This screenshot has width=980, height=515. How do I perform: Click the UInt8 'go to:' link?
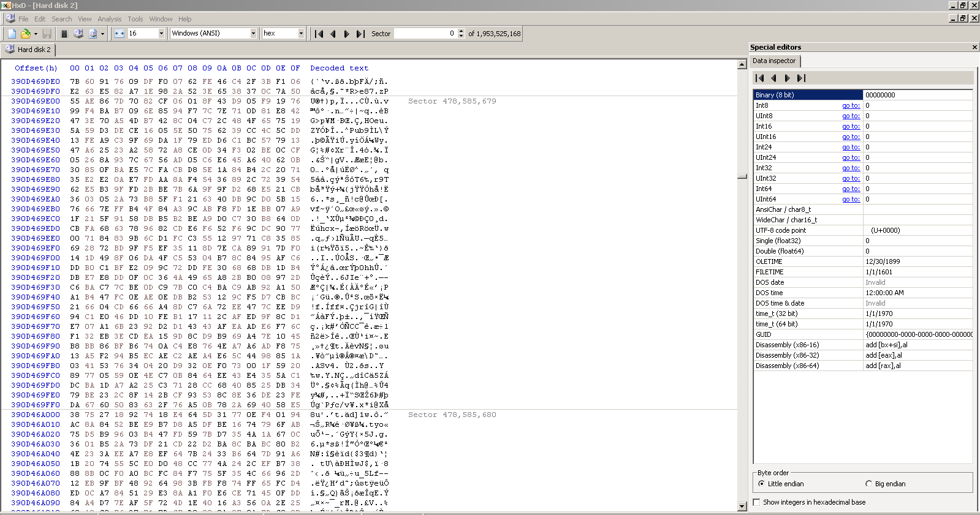(851, 116)
